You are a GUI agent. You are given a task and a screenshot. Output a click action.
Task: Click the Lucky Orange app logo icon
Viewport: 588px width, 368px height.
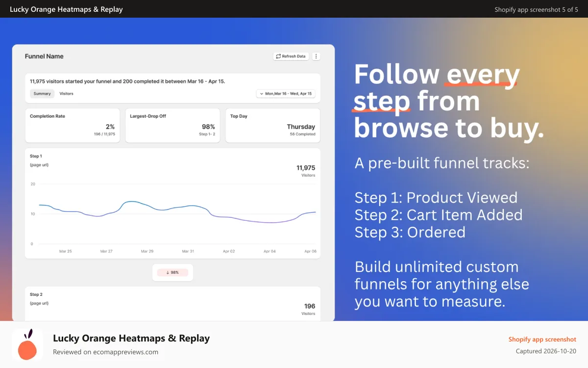(27, 344)
